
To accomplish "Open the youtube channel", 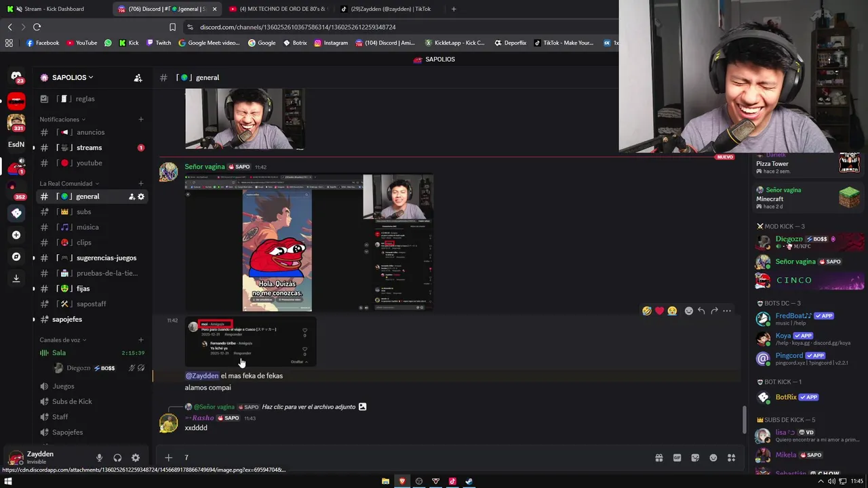I will point(90,163).
